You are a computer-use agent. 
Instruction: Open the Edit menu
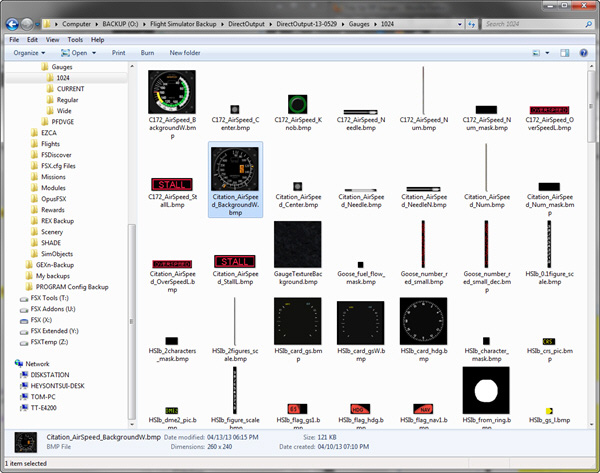(x=32, y=40)
